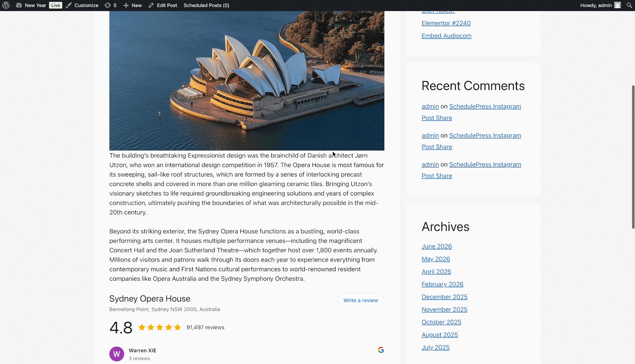
Task: Open the October 2025 archive
Action: 441,322
